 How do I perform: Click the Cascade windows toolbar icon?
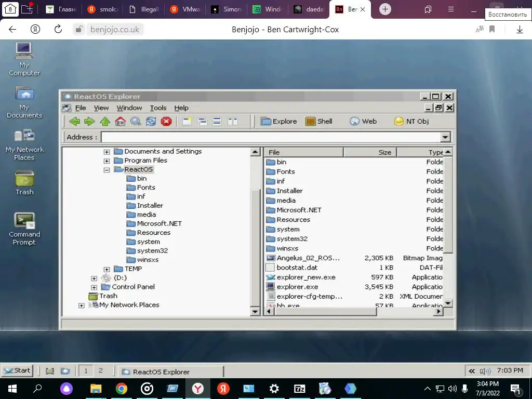[202, 121]
